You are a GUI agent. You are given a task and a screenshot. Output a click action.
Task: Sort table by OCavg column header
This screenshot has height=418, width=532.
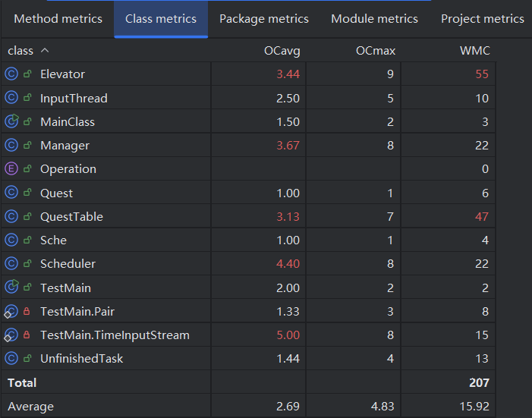(281, 51)
